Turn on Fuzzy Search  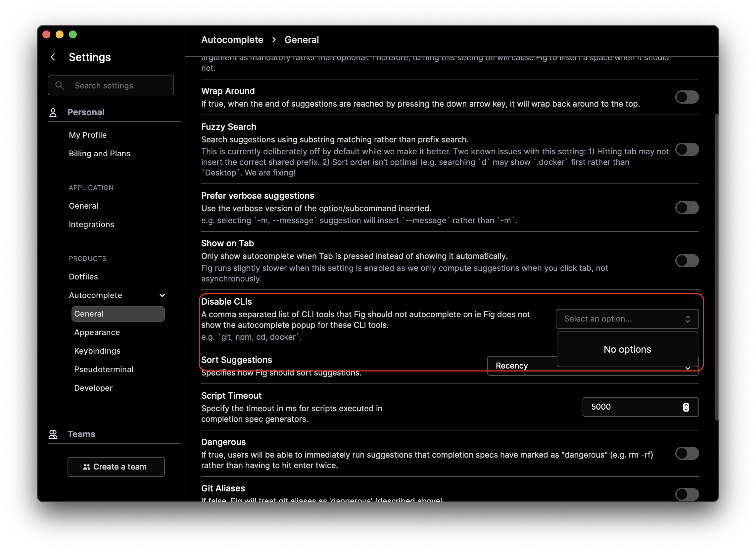pos(687,149)
